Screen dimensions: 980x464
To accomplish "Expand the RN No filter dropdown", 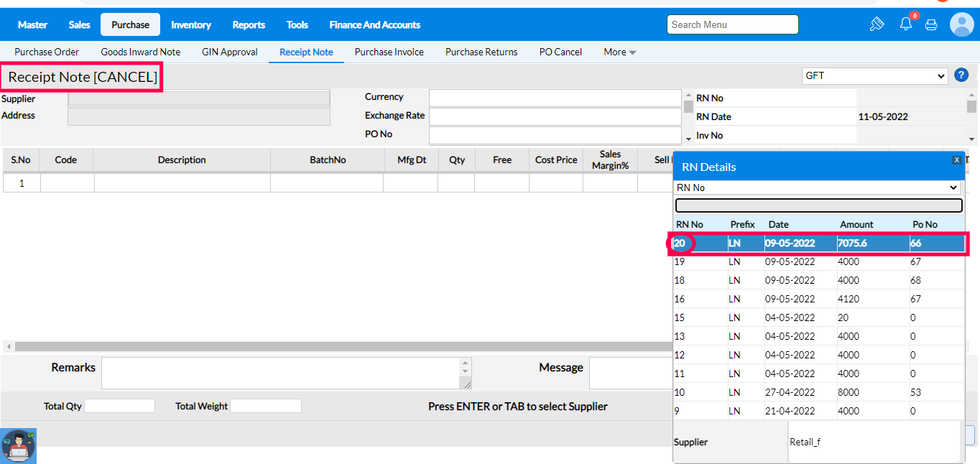I will (818, 187).
